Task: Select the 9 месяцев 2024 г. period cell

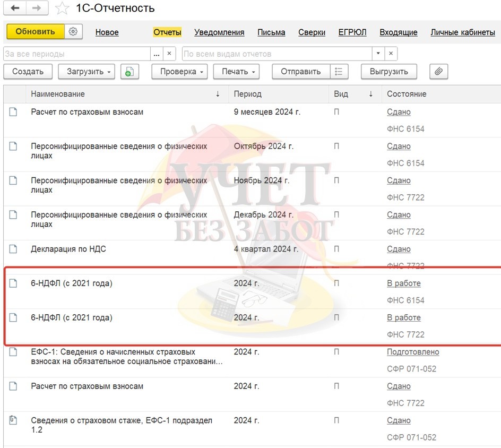Action: pos(267,112)
